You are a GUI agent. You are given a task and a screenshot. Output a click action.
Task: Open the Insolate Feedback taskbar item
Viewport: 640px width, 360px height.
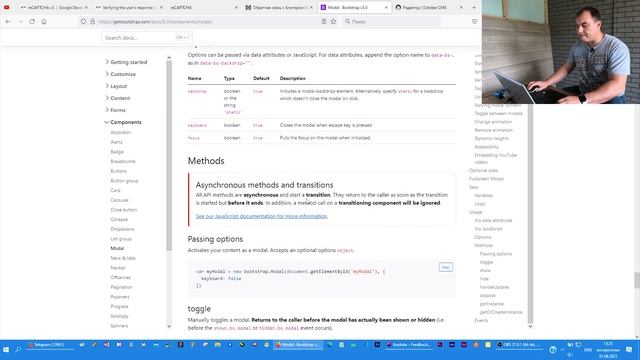tap(409, 345)
